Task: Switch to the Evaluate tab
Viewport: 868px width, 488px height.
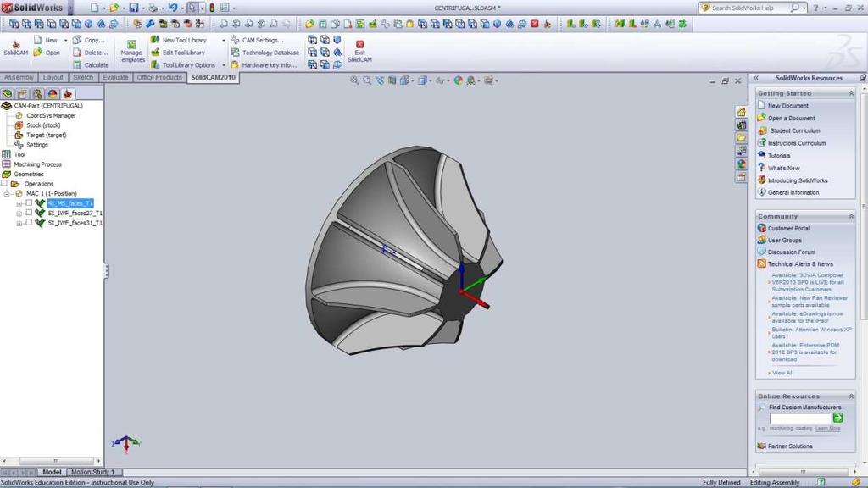Action: point(115,77)
